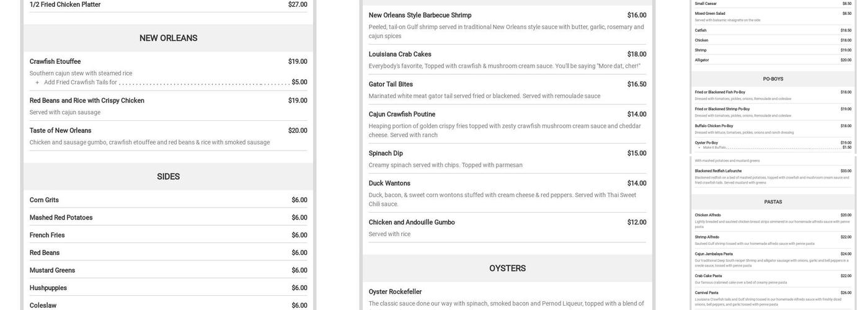Click Red Beans and Rice with Crispy Chicken

coord(87,100)
